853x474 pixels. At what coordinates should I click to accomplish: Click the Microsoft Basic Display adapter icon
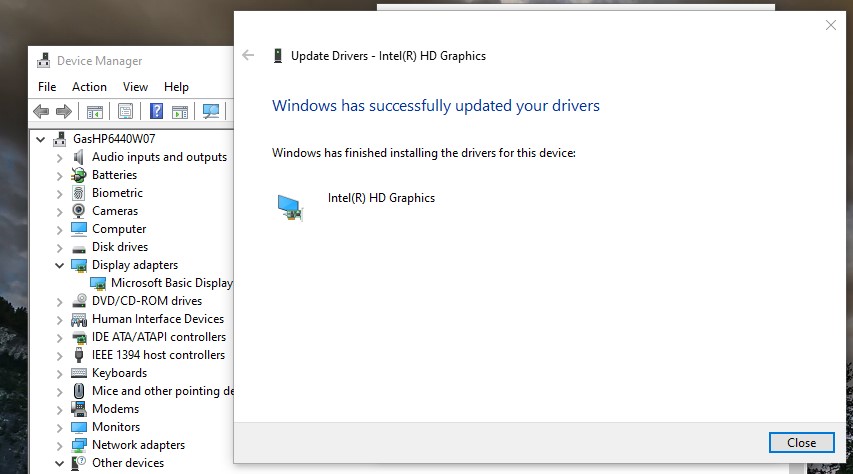(98, 283)
